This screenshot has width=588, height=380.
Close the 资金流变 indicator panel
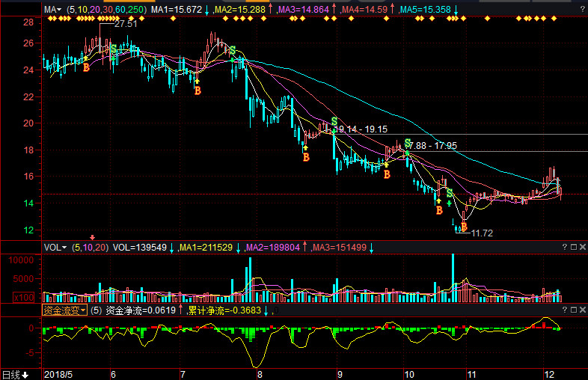click(x=582, y=309)
